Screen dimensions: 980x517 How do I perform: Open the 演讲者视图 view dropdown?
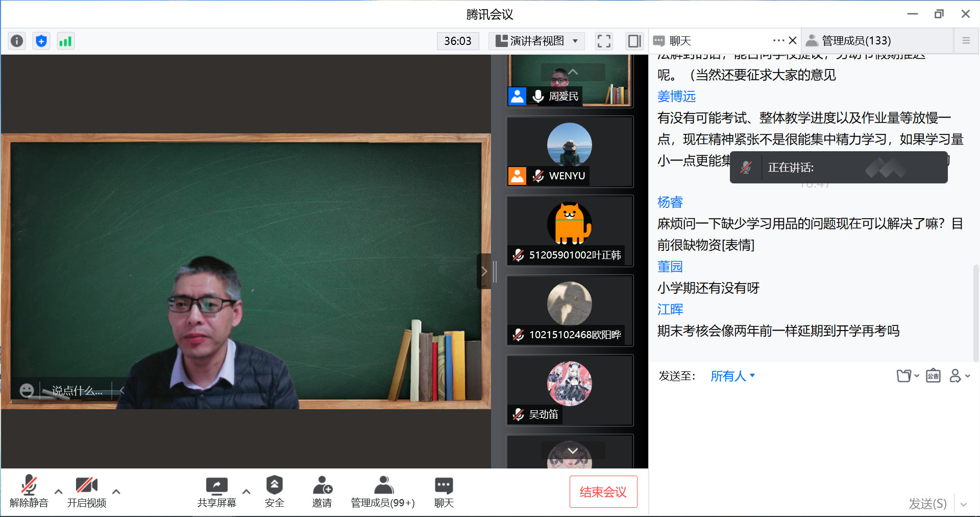(537, 41)
